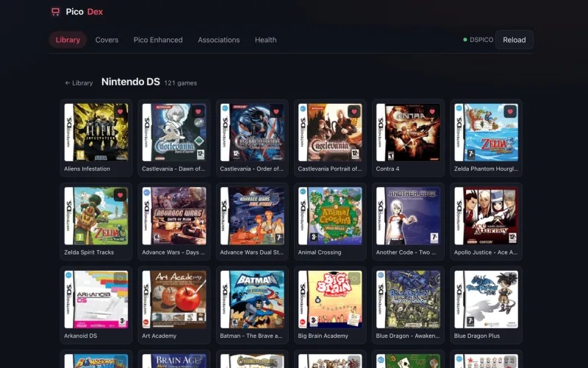This screenshot has width=588, height=368.
Task: Open the Animal Crossing cover
Action: (x=330, y=216)
